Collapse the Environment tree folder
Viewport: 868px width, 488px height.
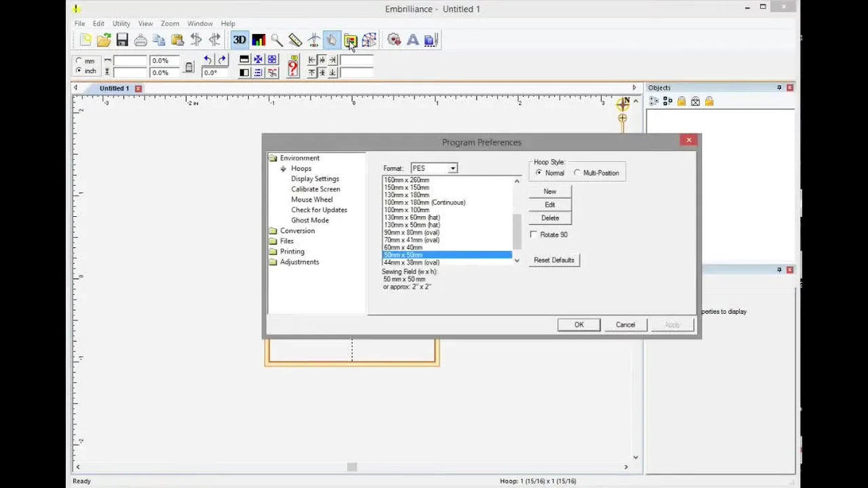pyautogui.click(x=273, y=158)
